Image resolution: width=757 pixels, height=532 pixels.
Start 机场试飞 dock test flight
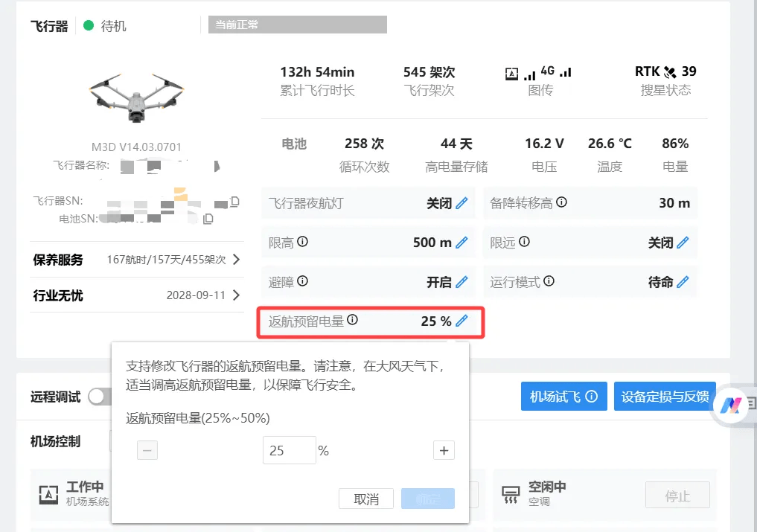point(564,397)
